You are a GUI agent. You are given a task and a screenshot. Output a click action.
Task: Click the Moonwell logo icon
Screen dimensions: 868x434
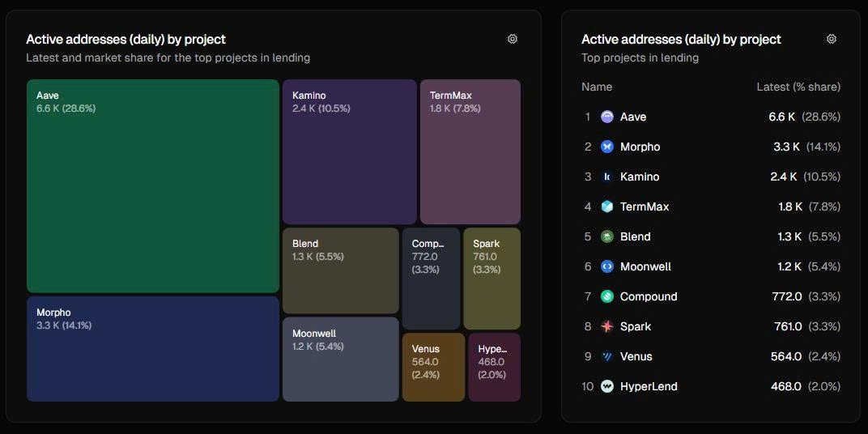pos(607,266)
